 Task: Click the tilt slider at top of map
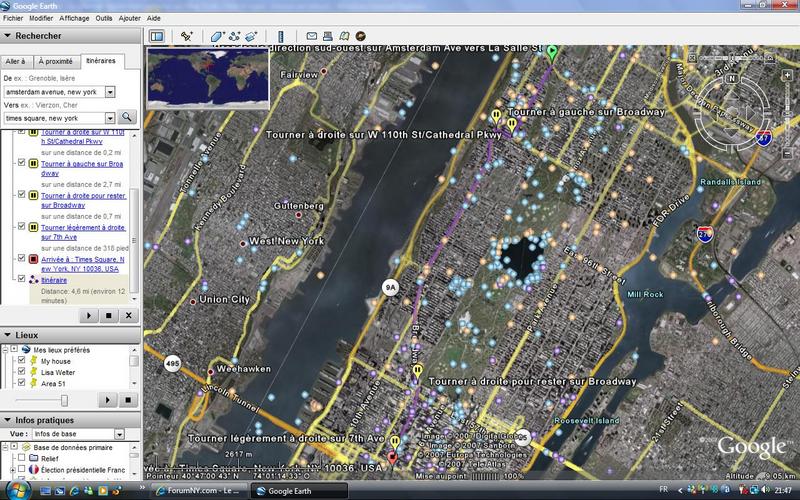731,59
